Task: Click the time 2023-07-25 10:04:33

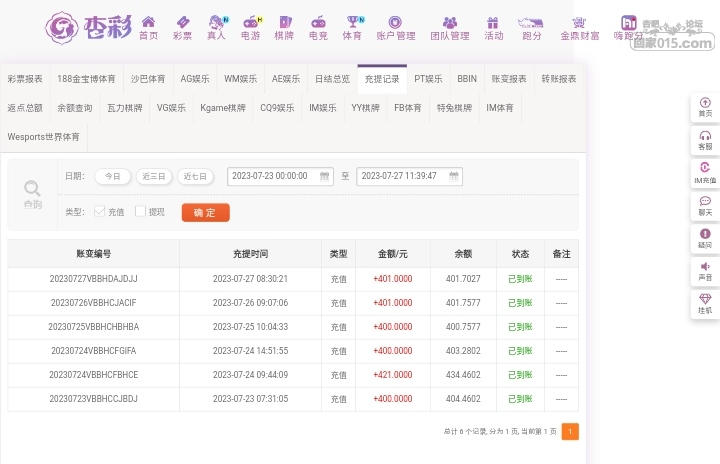Action: (250, 327)
